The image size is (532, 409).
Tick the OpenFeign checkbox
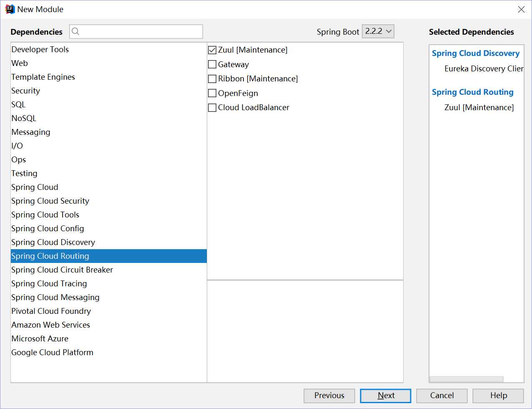212,93
